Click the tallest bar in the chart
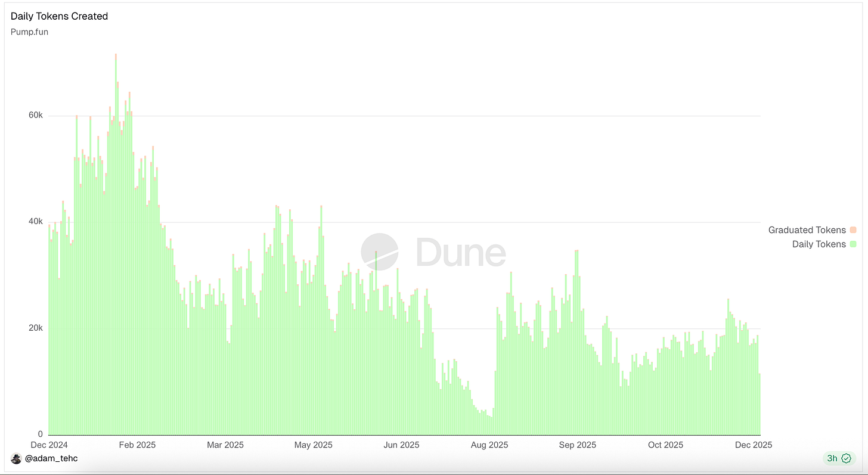This screenshot has height=475, width=868. point(116,244)
